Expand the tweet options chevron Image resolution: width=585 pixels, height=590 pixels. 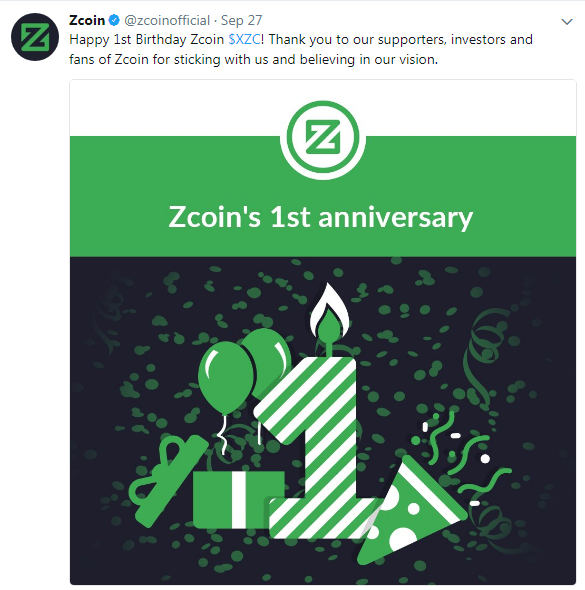567,22
